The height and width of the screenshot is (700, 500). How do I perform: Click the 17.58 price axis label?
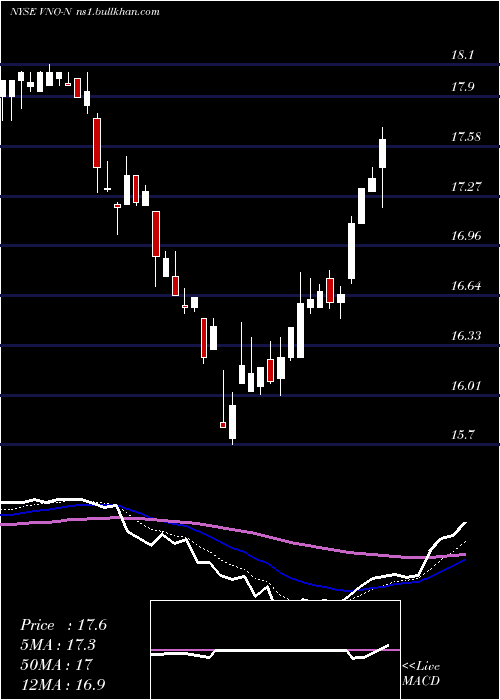click(466, 137)
